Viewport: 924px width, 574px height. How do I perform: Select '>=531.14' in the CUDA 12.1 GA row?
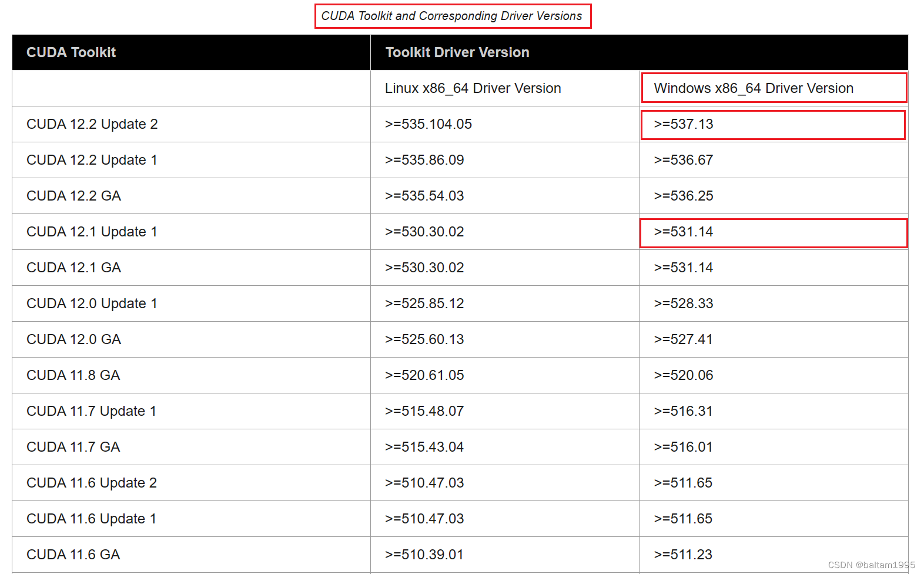point(684,268)
